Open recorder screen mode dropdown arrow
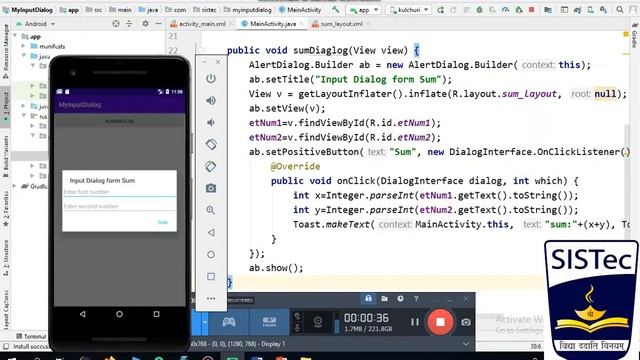This screenshot has width=640, height=360. [204, 322]
